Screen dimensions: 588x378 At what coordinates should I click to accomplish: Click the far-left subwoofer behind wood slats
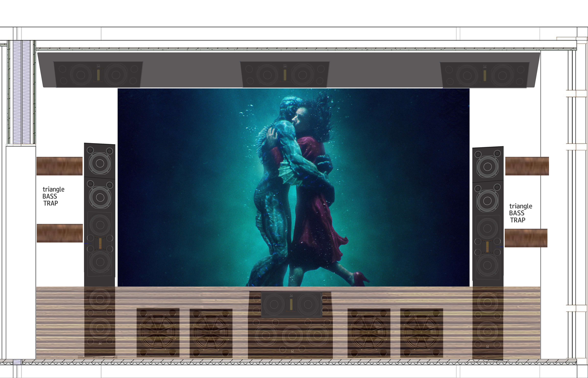click(158, 332)
